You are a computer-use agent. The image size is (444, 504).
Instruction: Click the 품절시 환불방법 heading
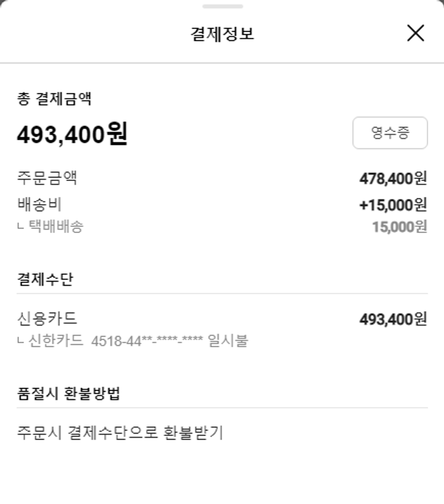pyautogui.click(x=69, y=394)
